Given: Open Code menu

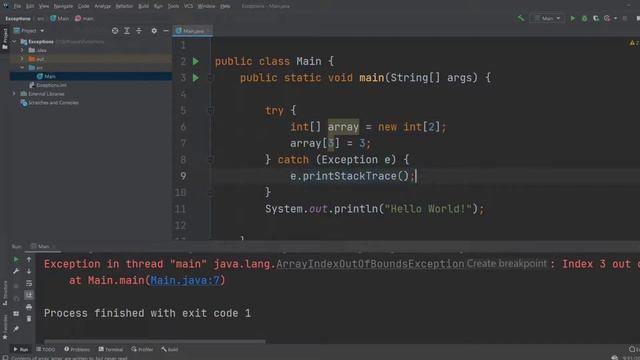Looking at the screenshot, I should pyautogui.click(x=83, y=6).
